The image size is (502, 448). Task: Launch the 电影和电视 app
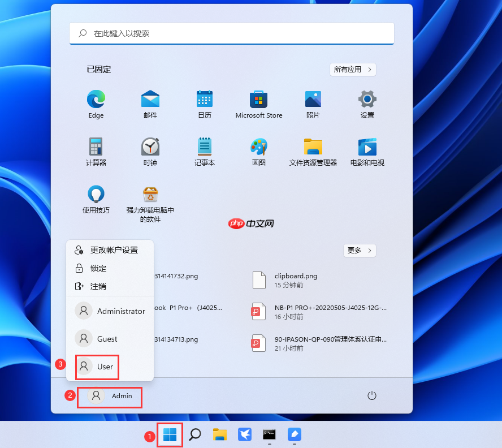pyautogui.click(x=367, y=151)
